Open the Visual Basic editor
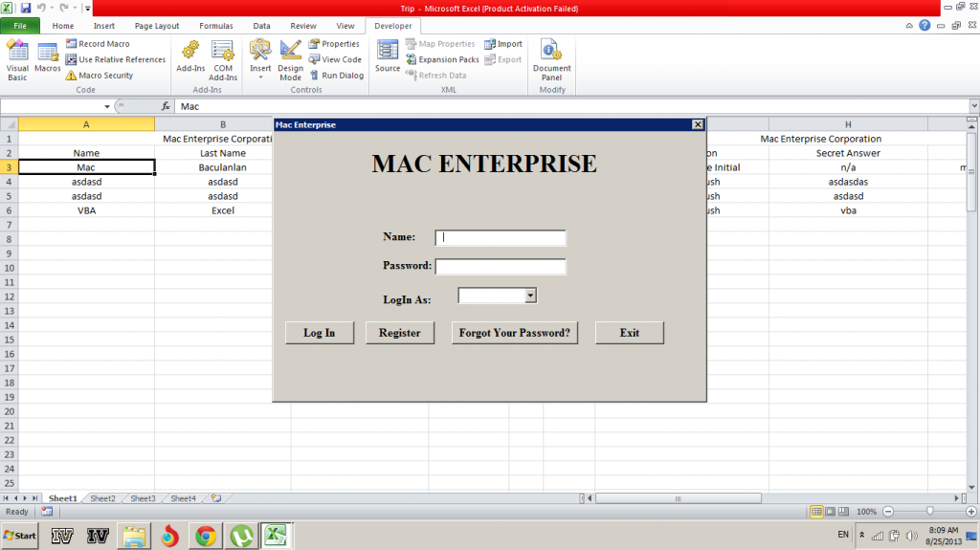Screen dimensions: 980x550 point(17,60)
